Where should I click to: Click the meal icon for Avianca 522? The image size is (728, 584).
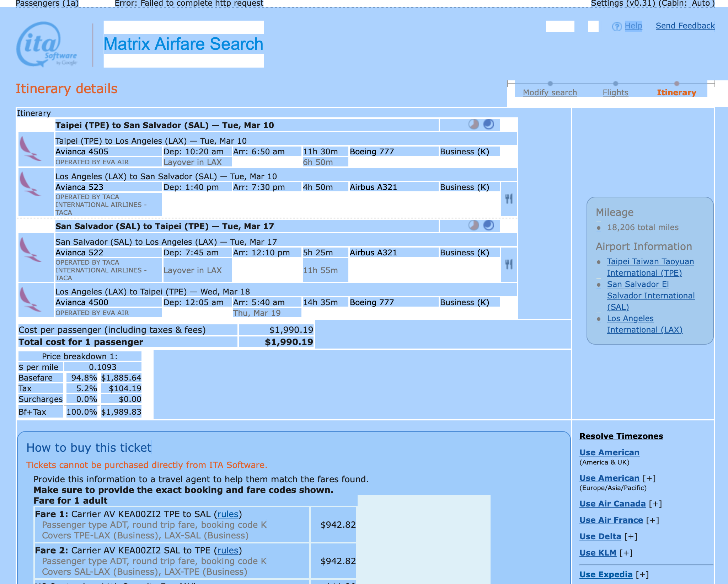point(509,264)
